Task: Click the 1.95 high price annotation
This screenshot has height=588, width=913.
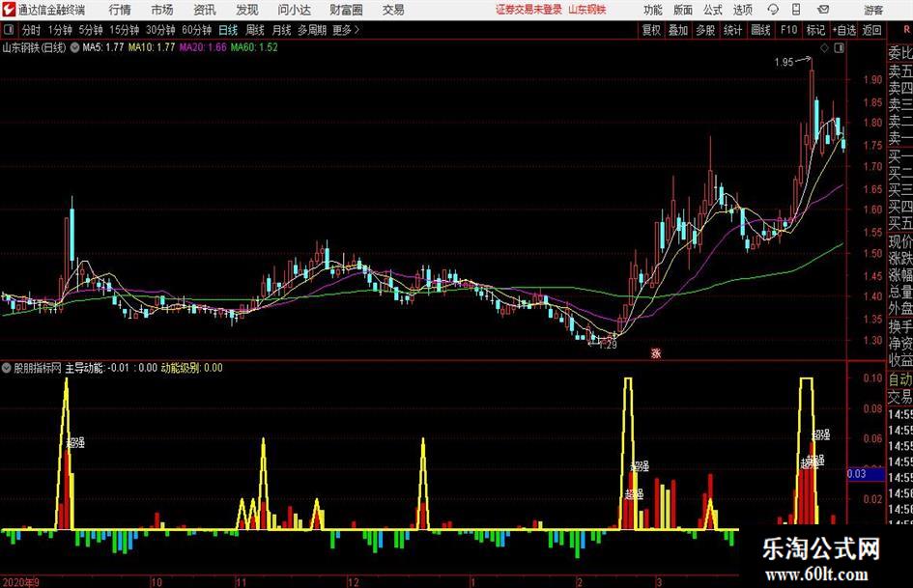Action: click(x=784, y=62)
